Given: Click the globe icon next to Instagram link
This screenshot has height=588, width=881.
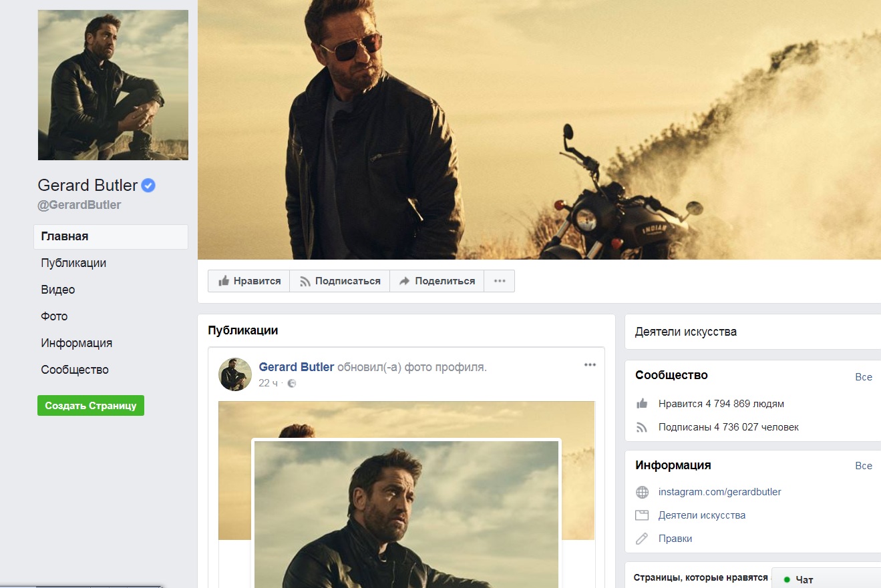Looking at the screenshot, I should click(x=642, y=492).
